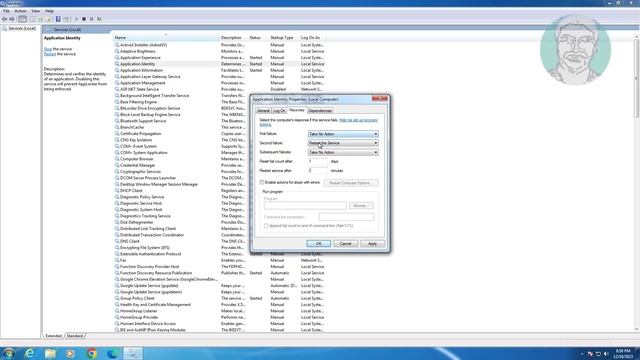The image size is (640, 360).
Task: Click the Pause Service toolbar icon
Action: 91,19
